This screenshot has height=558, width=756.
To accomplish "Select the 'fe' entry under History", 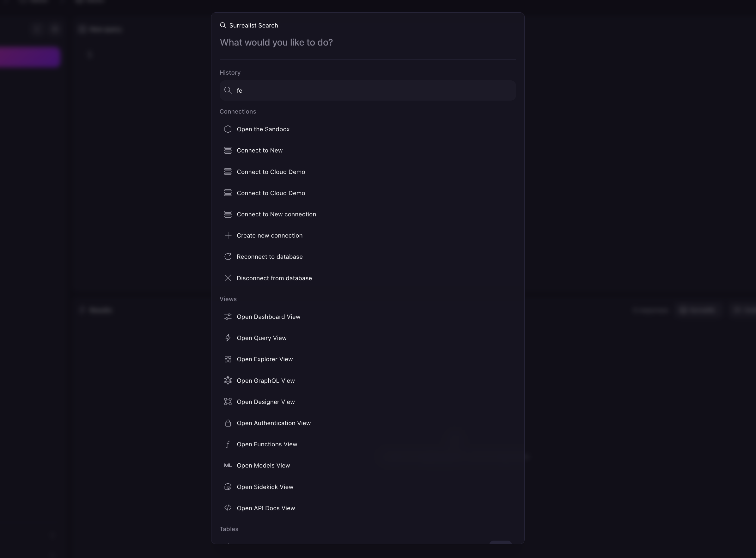I will point(368,90).
